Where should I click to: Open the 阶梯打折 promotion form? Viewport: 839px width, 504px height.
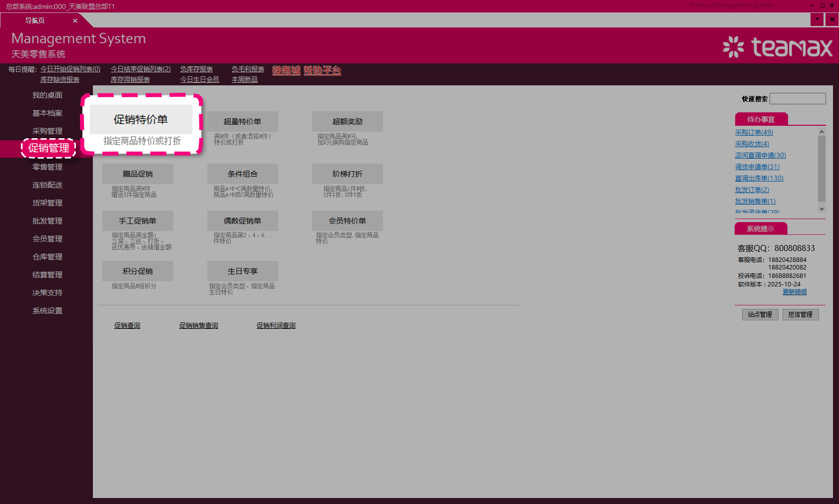(x=347, y=174)
